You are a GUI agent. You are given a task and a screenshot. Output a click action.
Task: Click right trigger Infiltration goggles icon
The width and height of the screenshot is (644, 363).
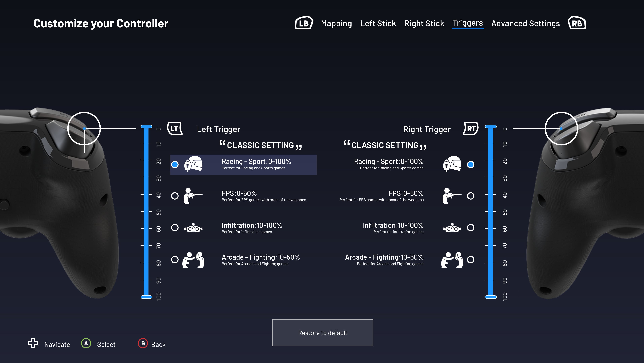click(x=452, y=228)
